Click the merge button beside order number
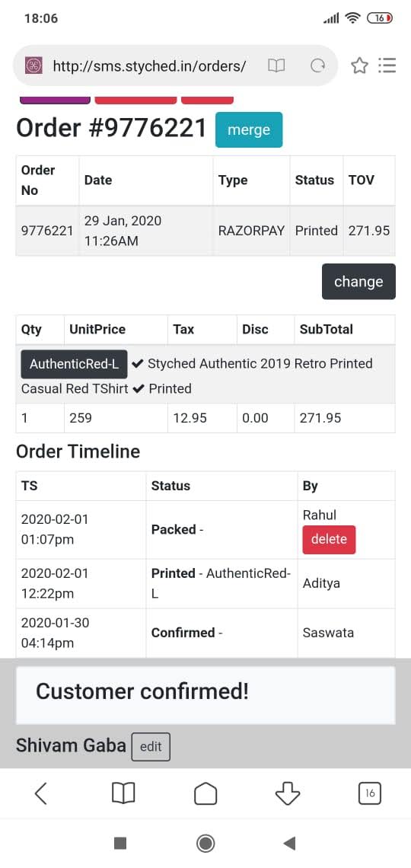 coord(249,130)
